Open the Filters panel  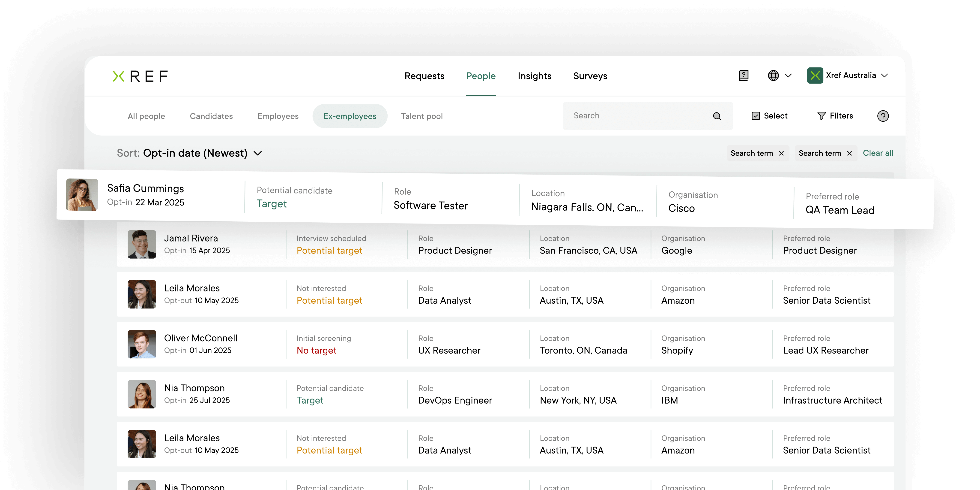coord(835,116)
